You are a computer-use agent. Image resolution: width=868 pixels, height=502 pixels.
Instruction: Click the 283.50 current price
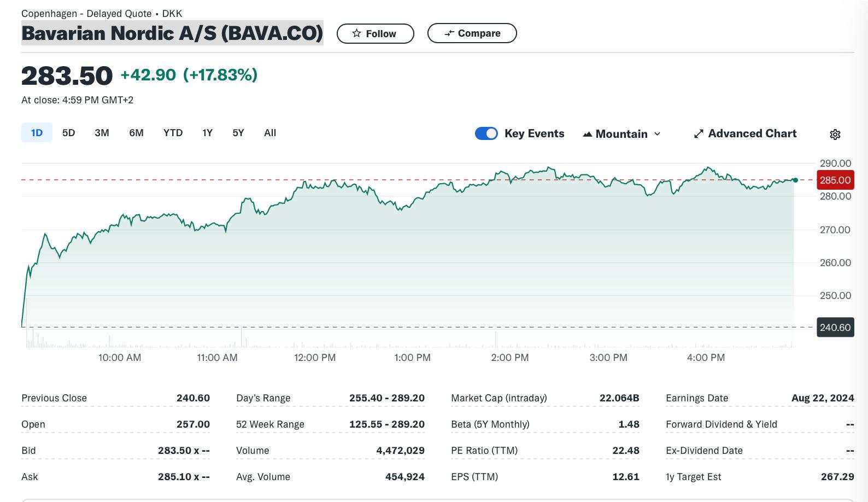(67, 75)
